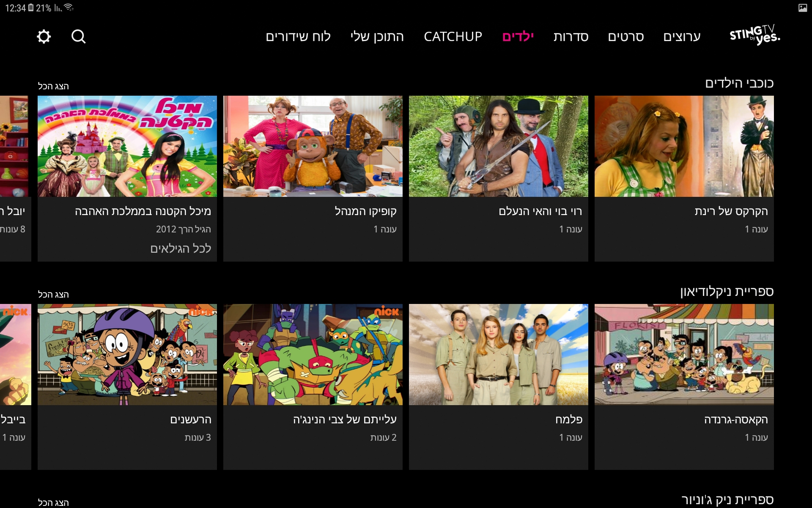Open the ערוצים tab

tap(682, 36)
